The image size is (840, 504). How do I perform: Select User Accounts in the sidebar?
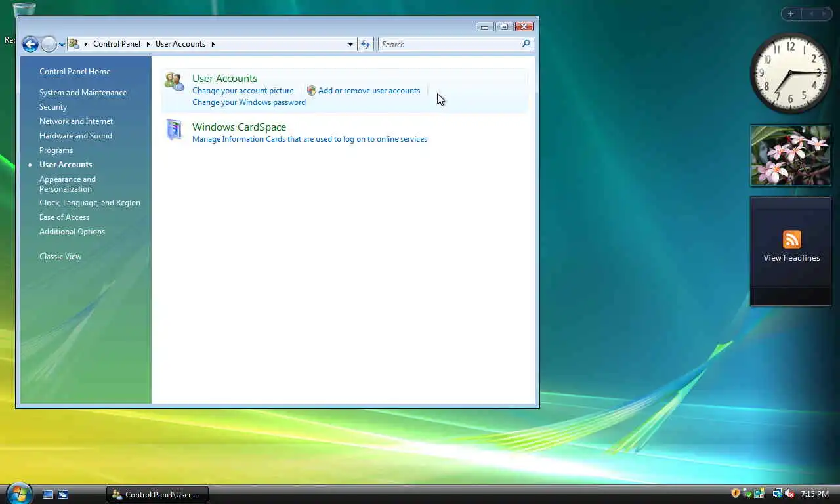(x=66, y=165)
